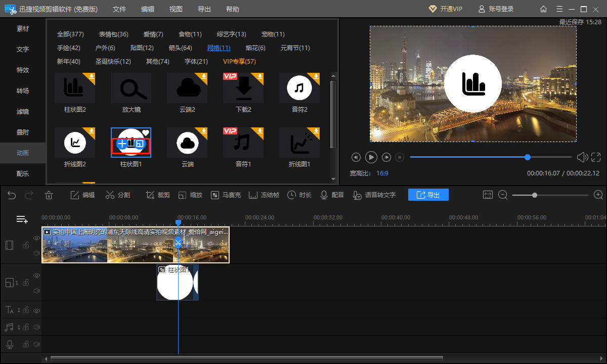Open the 编辑 edit tool
Screen dimensions: 607x364
[x=82, y=195]
